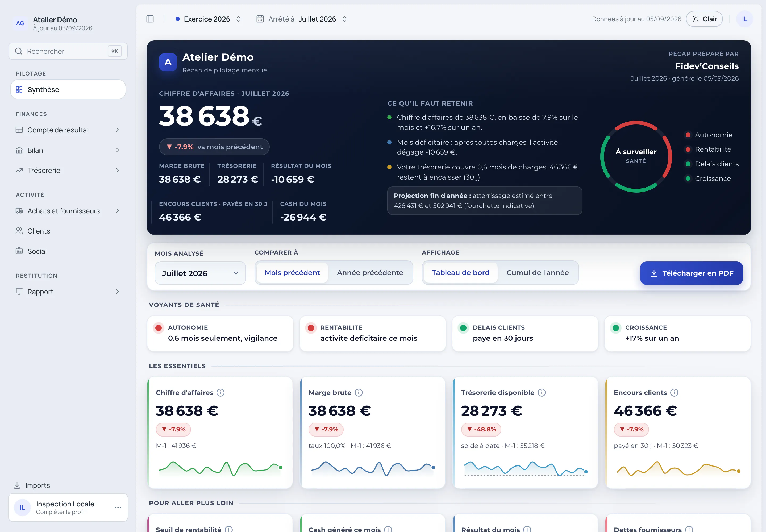Open the three-dots menu for Inspection Locale
766x532 pixels.
pyautogui.click(x=118, y=507)
